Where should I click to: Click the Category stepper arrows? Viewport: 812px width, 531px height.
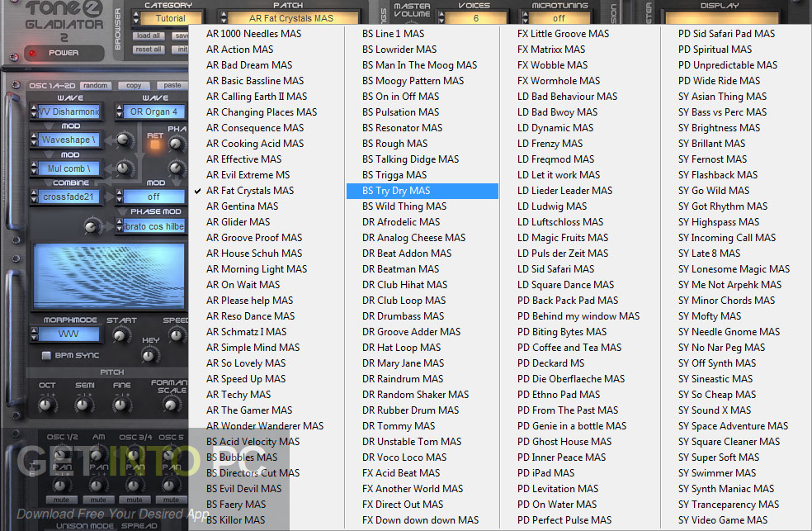pyautogui.click(x=136, y=18)
